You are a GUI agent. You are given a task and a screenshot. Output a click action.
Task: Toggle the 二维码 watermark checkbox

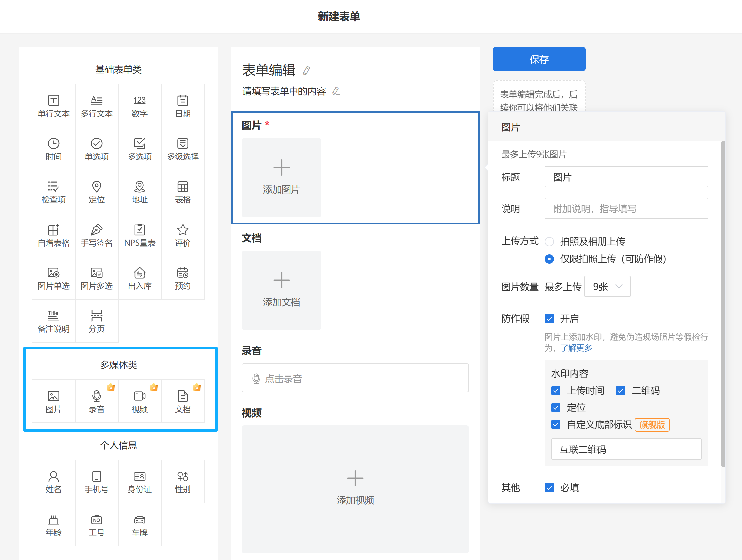(x=620, y=391)
